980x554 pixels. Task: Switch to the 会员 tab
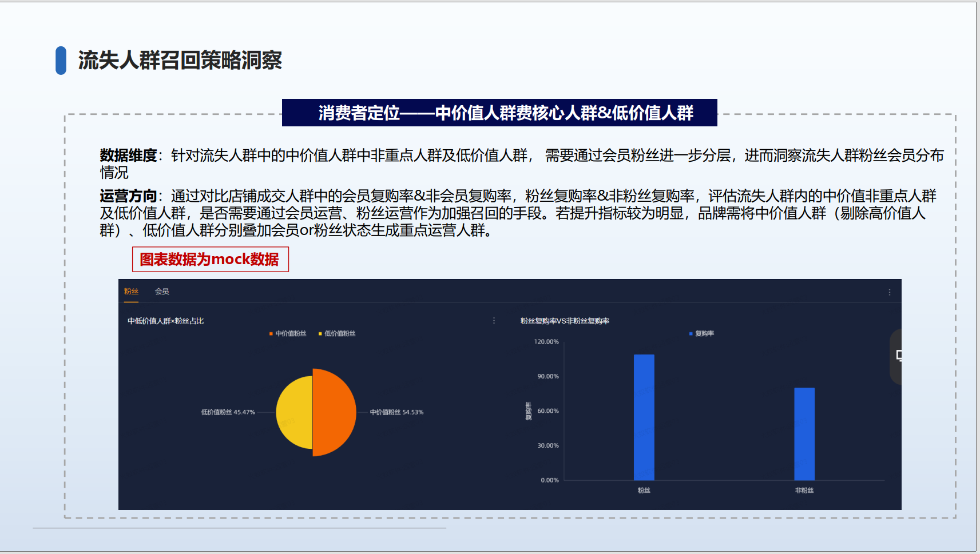tap(162, 292)
